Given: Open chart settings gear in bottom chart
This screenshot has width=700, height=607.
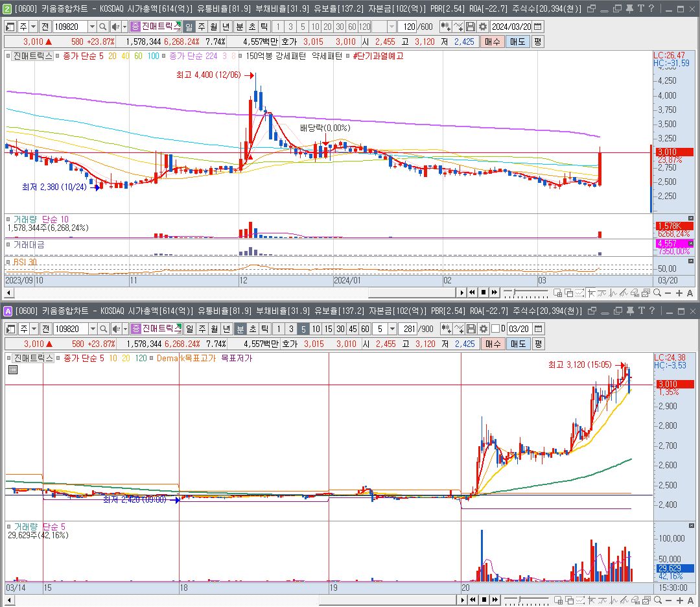Looking at the screenshot, I should click(x=484, y=329).
